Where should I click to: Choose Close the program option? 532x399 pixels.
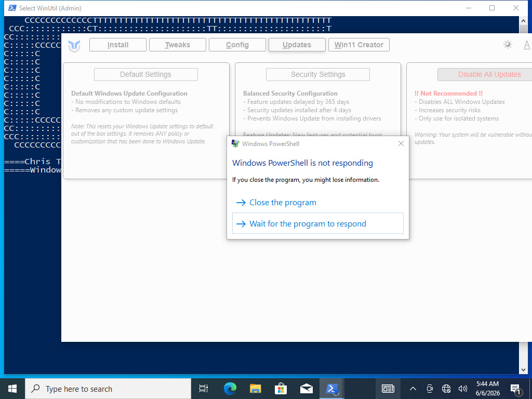pyautogui.click(x=317, y=203)
